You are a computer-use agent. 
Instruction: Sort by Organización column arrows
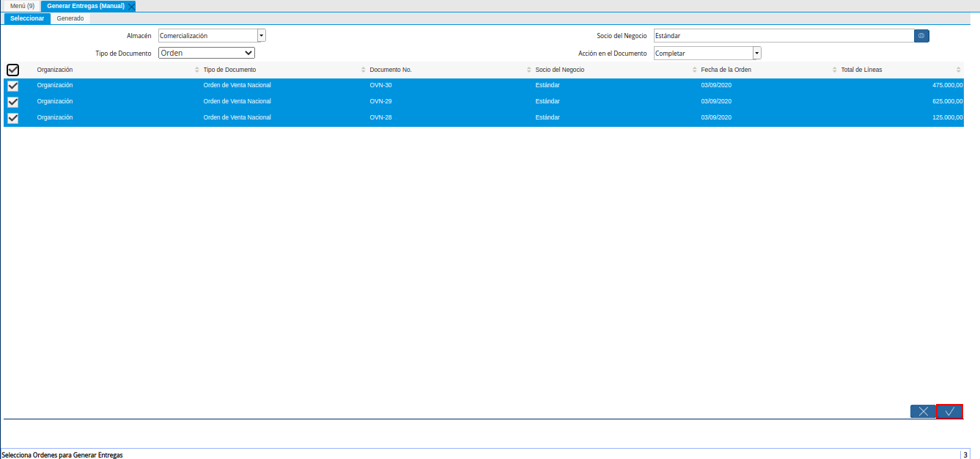[x=196, y=70]
